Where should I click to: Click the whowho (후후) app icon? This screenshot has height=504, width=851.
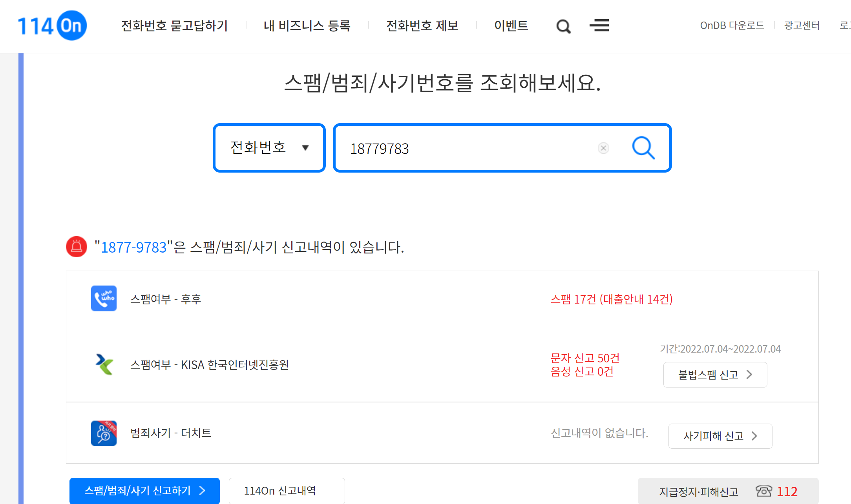(x=104, y=298)
